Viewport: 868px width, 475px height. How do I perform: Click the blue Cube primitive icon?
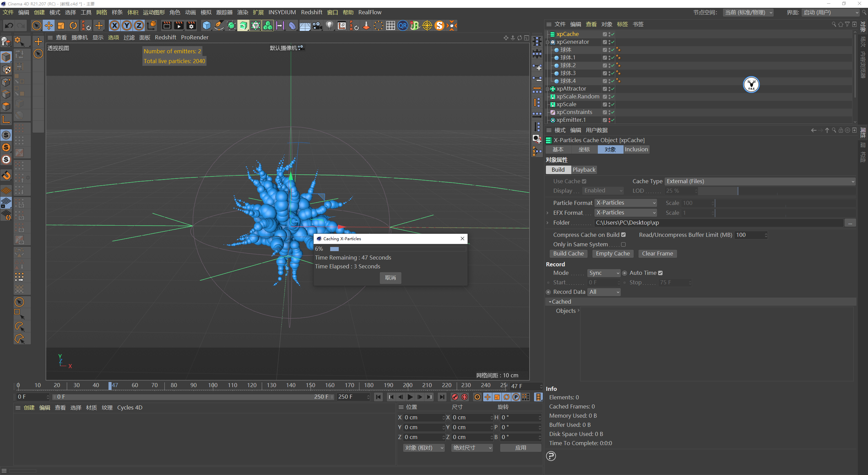tap(206, 25)
